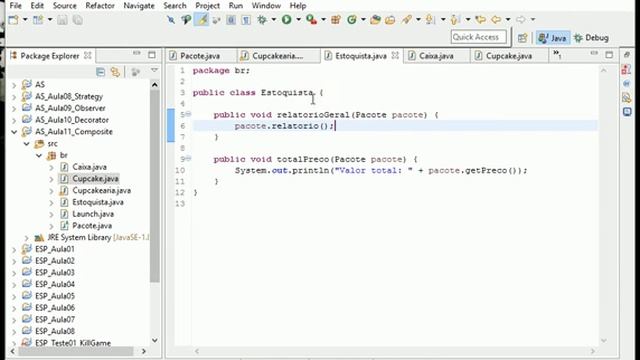Open the Project menu
This screenshot has height=360, width=640.
[207, 6]
